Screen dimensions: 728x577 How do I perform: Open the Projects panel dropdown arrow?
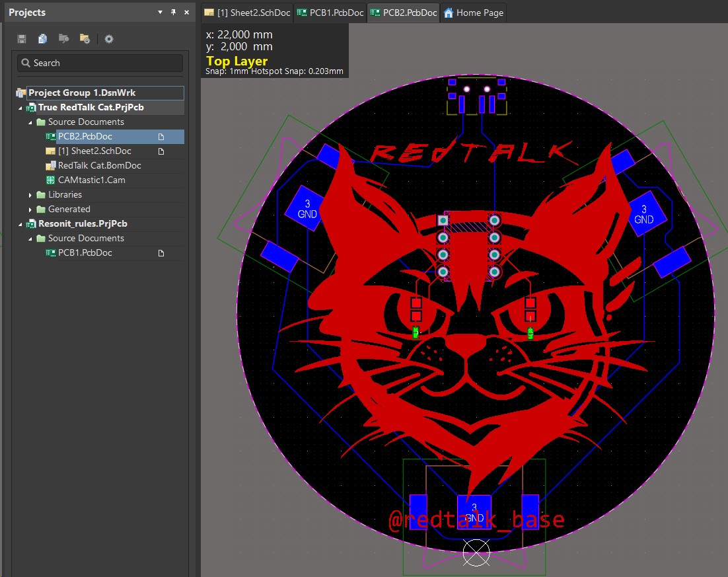(x=160, y=13)
